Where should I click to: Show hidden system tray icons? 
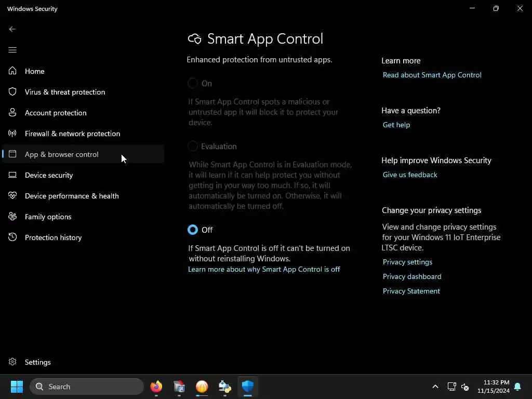pyautogui.click(x=435, y=387)
